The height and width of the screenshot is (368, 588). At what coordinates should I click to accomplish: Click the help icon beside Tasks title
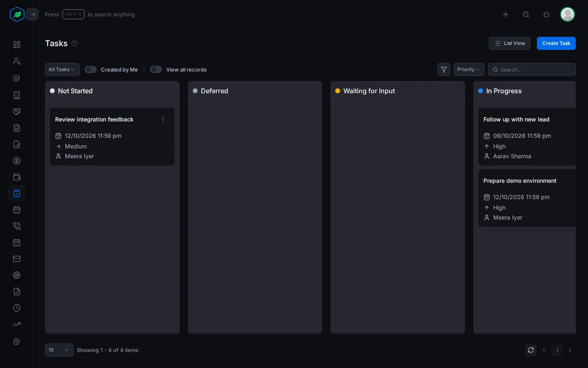(x=74, y=43)
